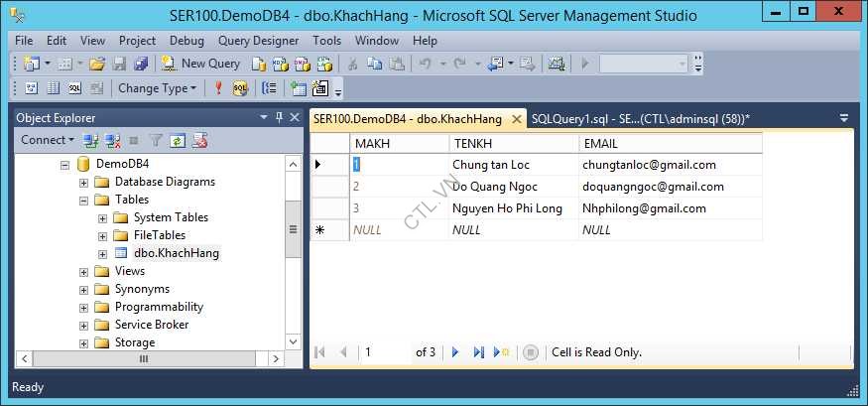Show the SQL pane icon

tap(74, 88)
